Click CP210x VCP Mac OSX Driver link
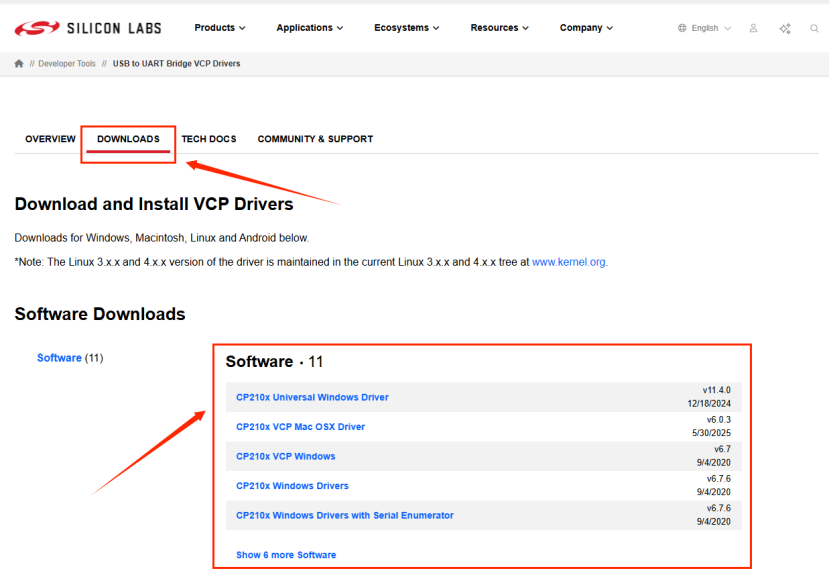The width and height of the screenshot is (830, 579). tap(300, 427)
